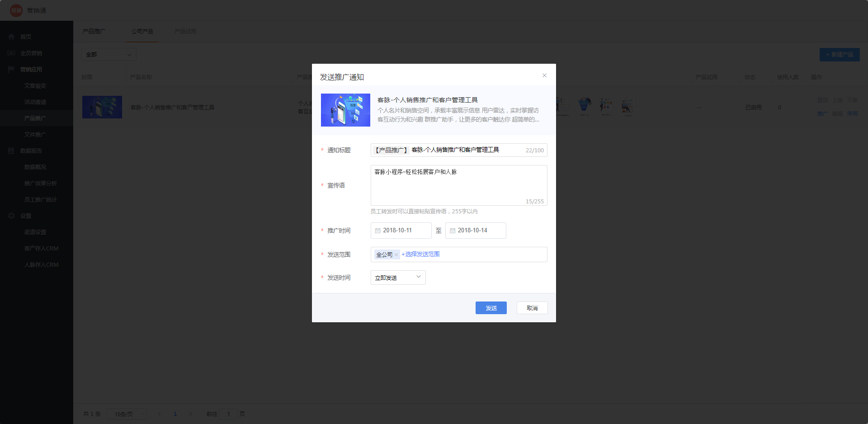Open the end date picker 2018-10-14

coord(476,231)
